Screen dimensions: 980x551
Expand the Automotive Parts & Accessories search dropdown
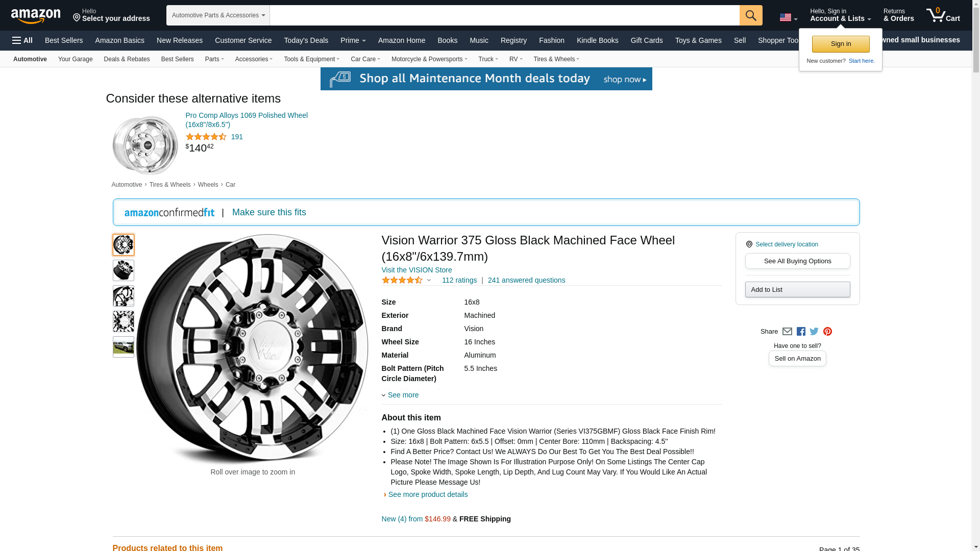(x=218, y=15)
